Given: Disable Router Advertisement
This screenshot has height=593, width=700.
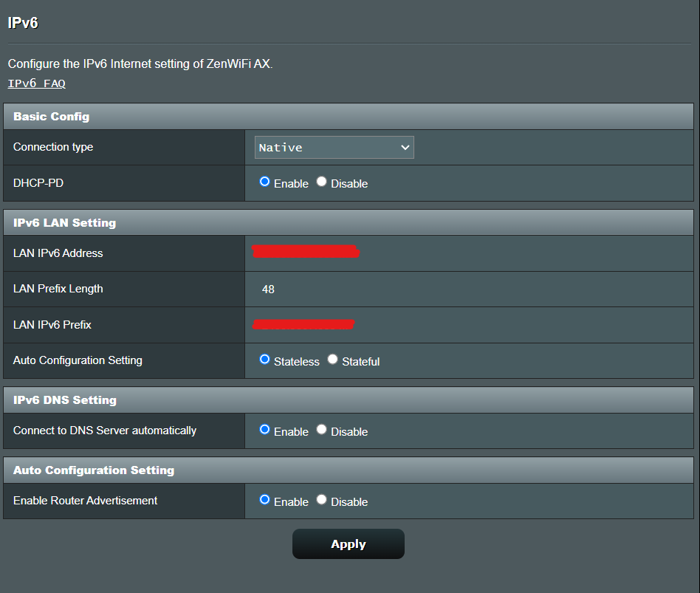Looking at the screenshot, I should click(x=320, y=500).
